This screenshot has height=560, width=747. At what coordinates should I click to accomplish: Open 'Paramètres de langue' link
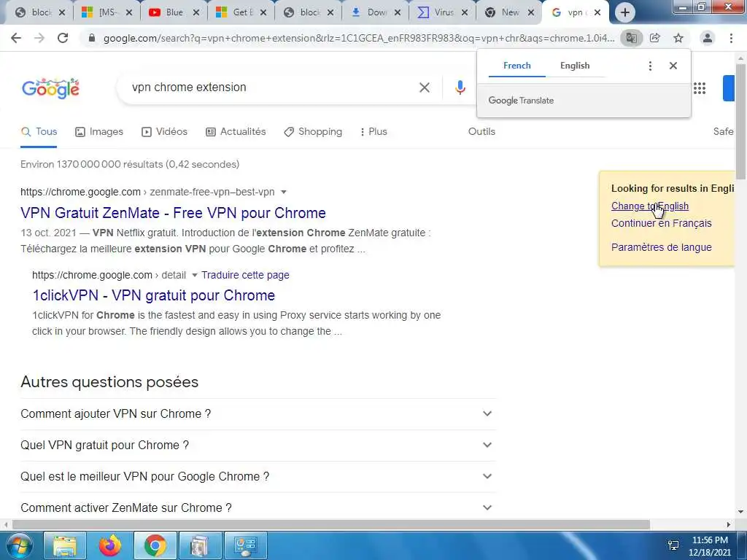coord(661,247)
